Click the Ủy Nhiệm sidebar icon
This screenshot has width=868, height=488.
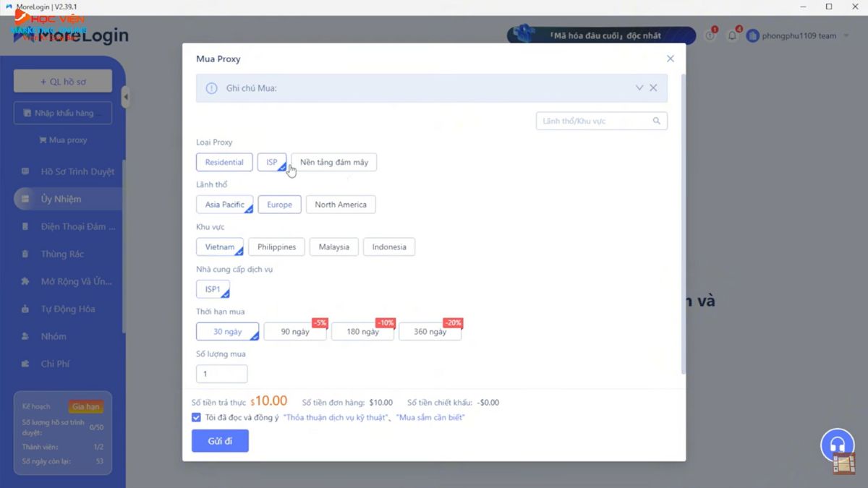tap(26, 199)
